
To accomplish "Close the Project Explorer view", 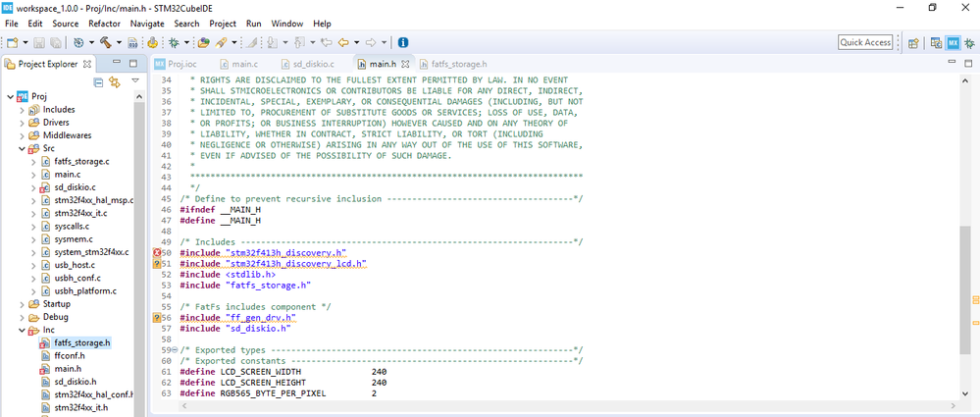I will pos(87,64).
